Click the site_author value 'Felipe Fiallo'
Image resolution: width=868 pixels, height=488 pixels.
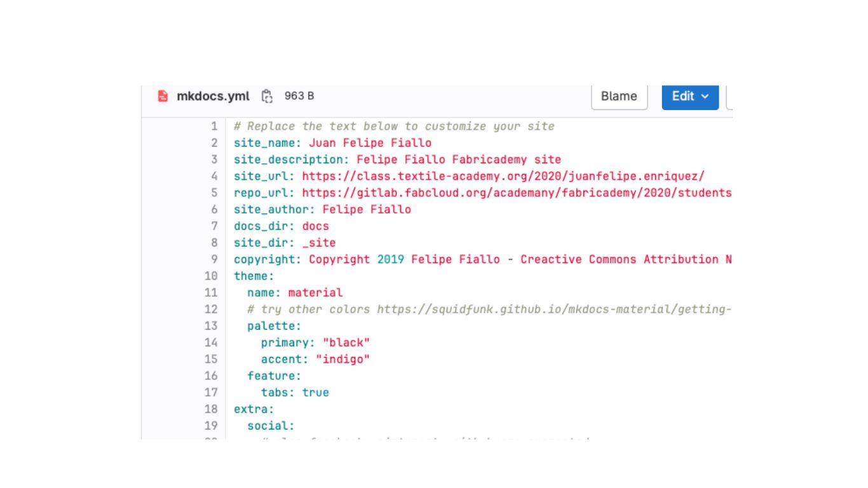point(367,210)
